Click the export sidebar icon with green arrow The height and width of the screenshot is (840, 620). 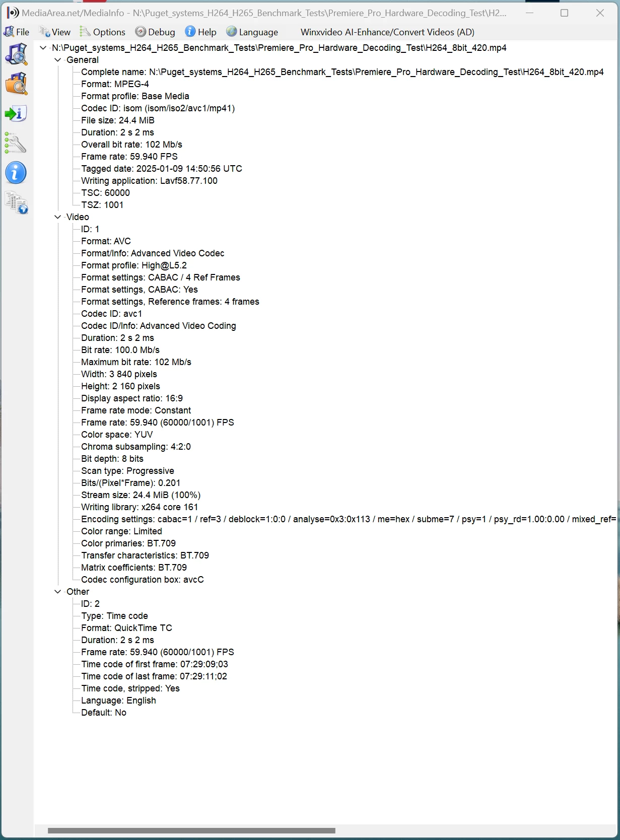tap(16, 113)
